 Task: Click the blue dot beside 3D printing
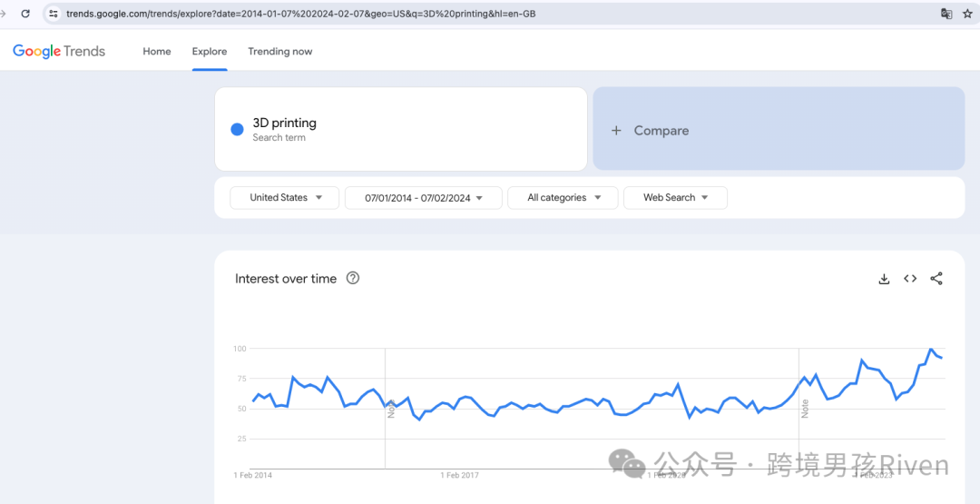[237, 130]
